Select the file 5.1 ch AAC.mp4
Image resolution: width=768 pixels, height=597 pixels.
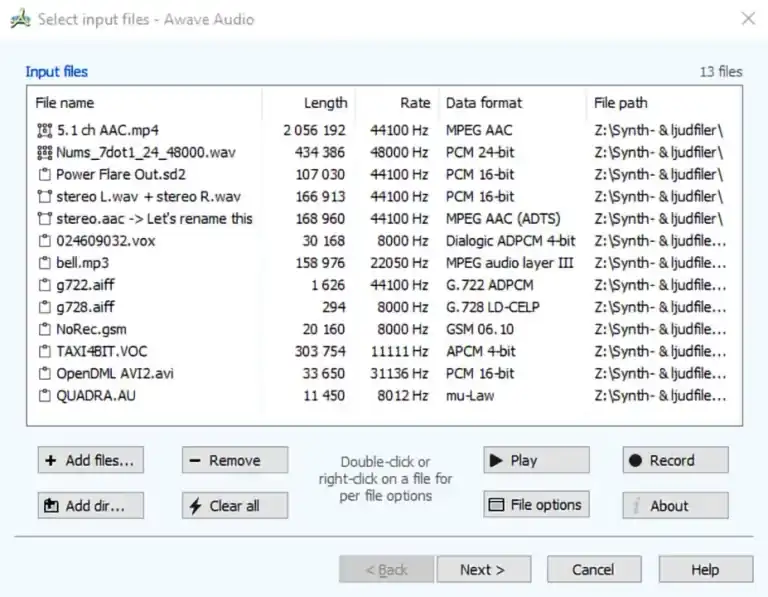[x=108, y=130]
